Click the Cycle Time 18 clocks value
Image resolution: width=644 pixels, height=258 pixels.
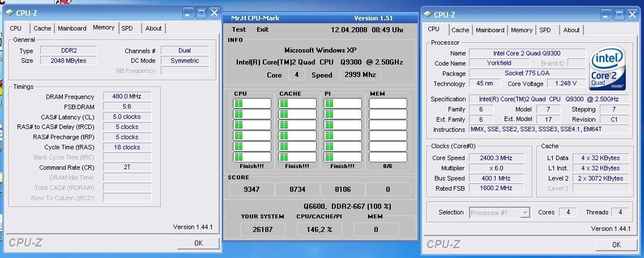[127, 147]
